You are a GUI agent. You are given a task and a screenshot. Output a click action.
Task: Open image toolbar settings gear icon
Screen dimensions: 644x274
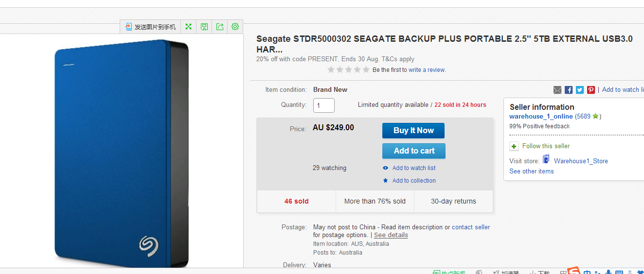coord(235,27)
